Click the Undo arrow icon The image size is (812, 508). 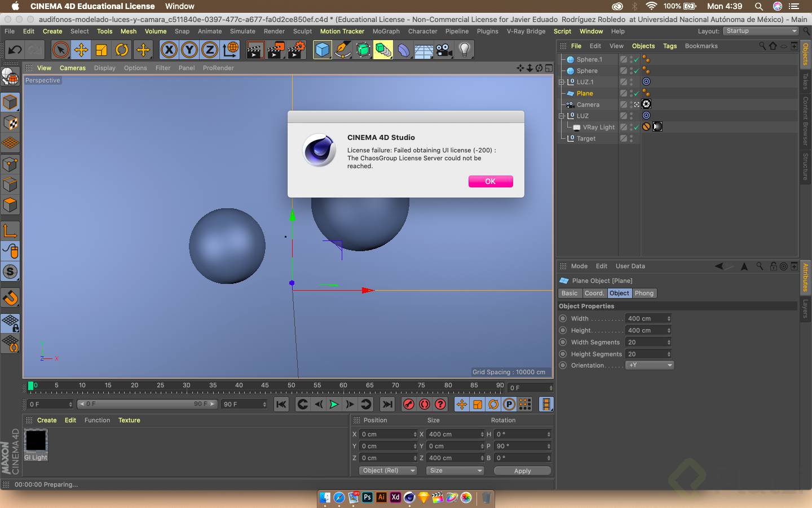15,50
